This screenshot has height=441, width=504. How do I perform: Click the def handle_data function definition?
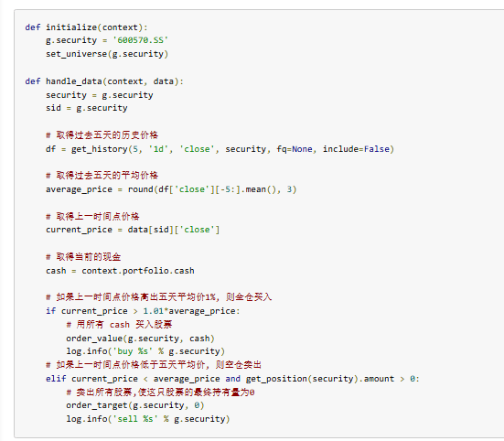[104, 81]
